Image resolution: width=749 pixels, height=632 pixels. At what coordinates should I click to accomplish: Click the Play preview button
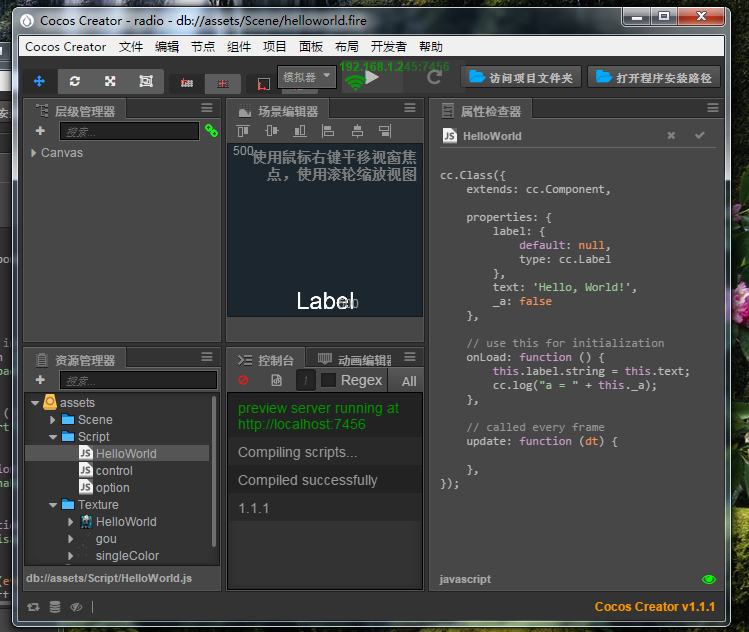click(x=372, y=77)
